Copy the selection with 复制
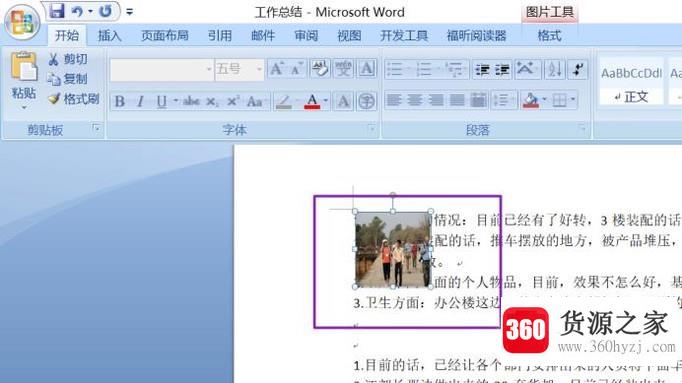Viewport: 682px width, 383px height. point(67,79)
